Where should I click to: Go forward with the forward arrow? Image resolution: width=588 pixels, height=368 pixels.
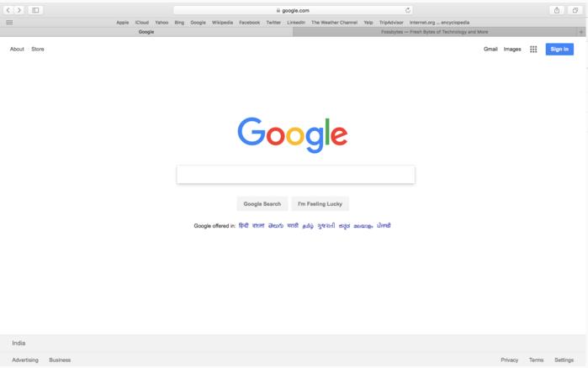tap(19, 10)
